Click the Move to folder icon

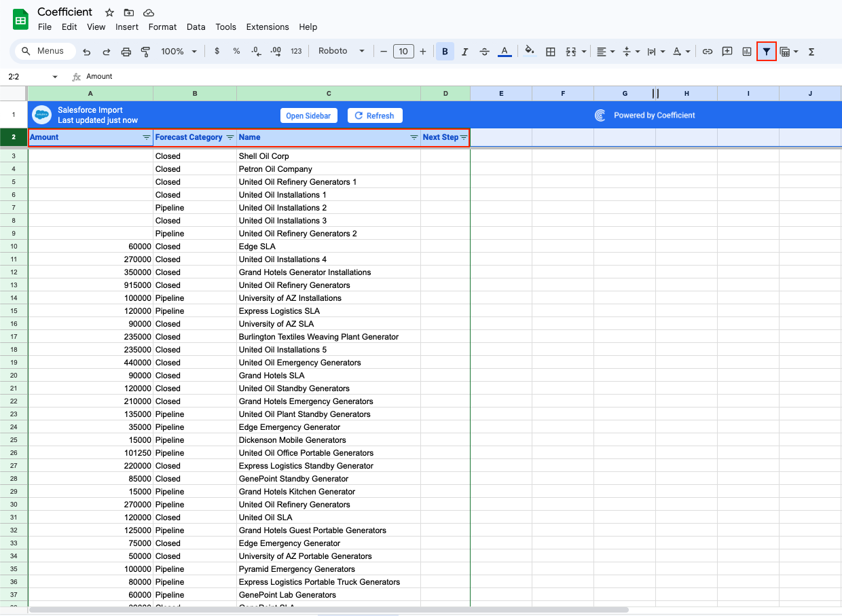point(129,12)
